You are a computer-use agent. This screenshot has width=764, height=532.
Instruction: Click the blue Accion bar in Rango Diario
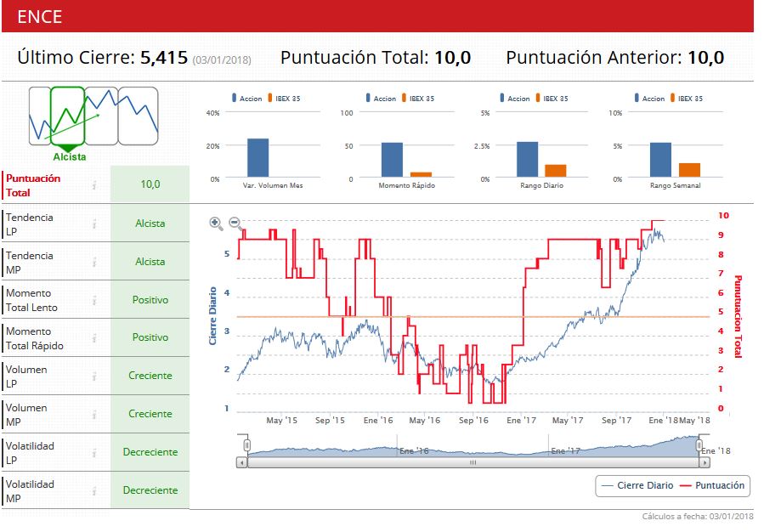pyautogui.click(x=527, y=159)
